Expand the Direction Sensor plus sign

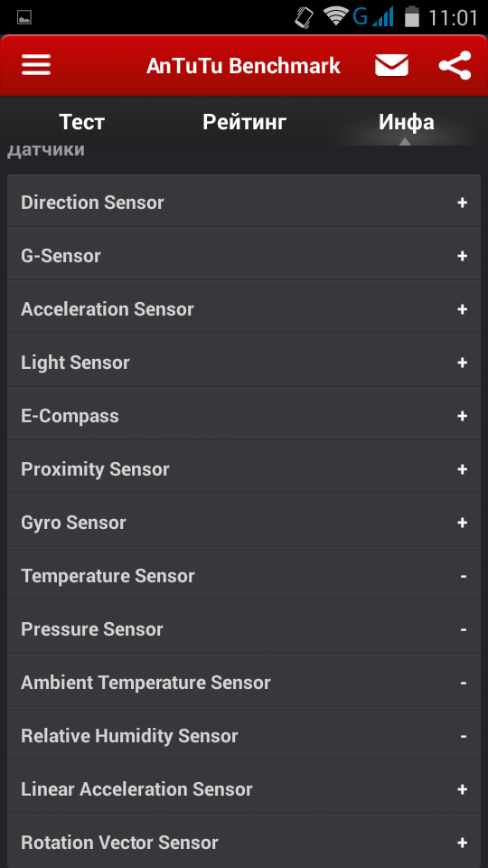click(x=462, y=203)
